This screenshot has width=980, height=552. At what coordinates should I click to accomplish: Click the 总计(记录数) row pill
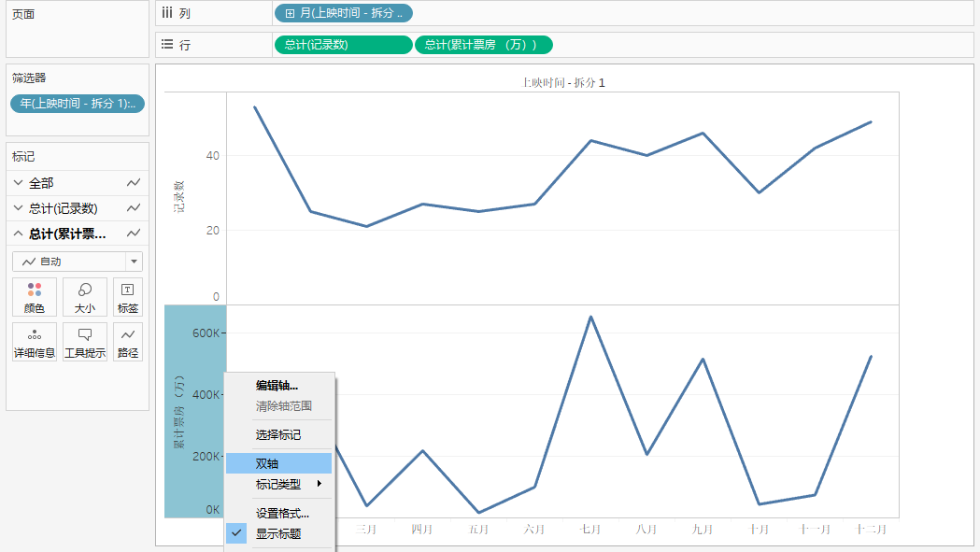[344, 45]
